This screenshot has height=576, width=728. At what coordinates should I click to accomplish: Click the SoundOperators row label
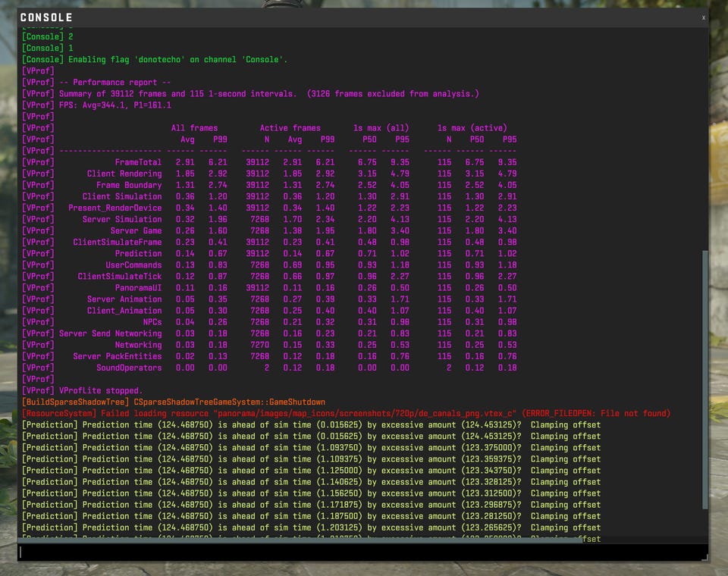pos(129,368)
